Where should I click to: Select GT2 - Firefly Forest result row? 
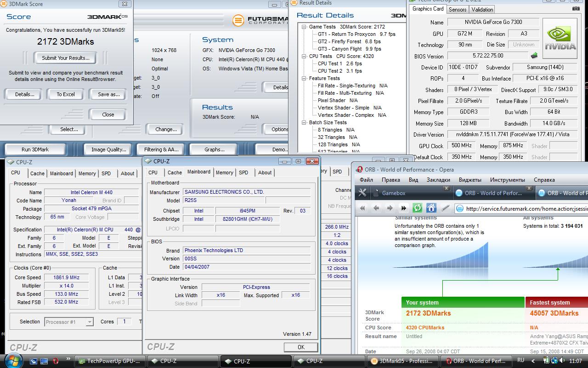tap(349, 41)
